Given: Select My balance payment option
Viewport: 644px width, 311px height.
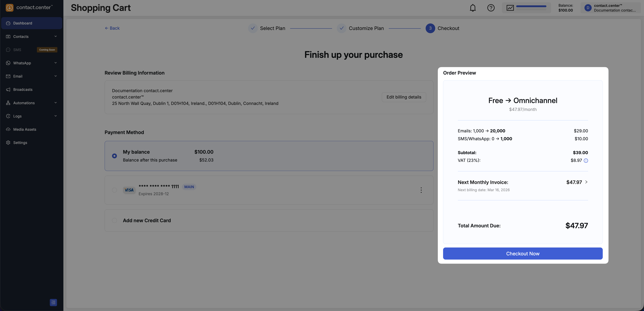Looking at the screenshot, I should [115, 156].
